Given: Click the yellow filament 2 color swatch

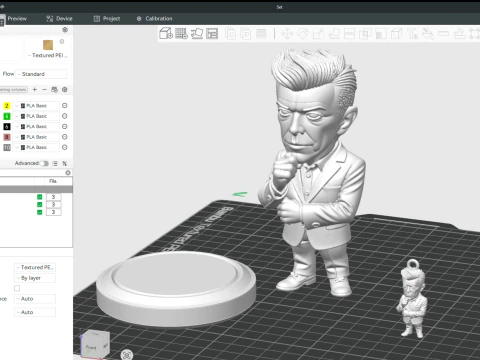Looking at the screenshot, I should pyautogui.click(x=7, y=106).
